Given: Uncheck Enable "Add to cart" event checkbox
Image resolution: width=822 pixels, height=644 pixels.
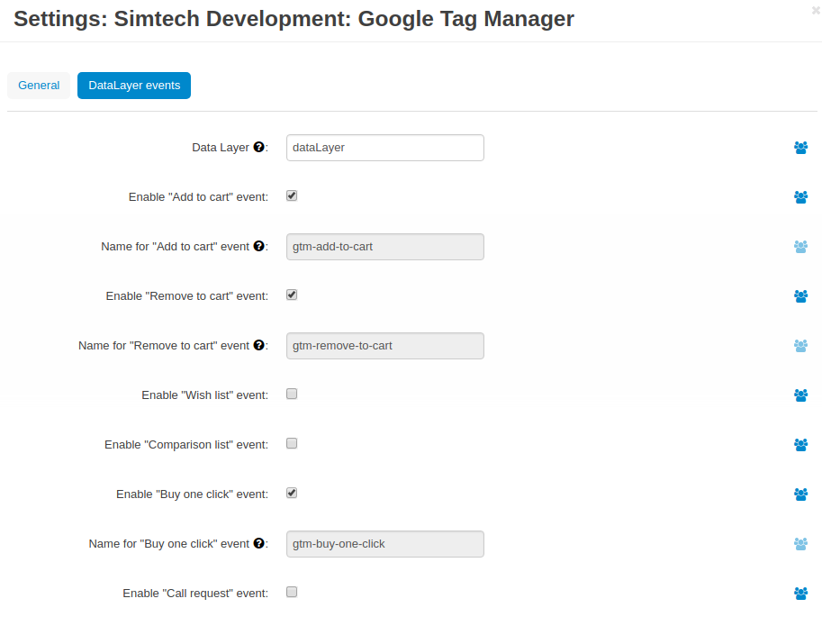Looking at the screenshot, I should [x=292, y=195].
